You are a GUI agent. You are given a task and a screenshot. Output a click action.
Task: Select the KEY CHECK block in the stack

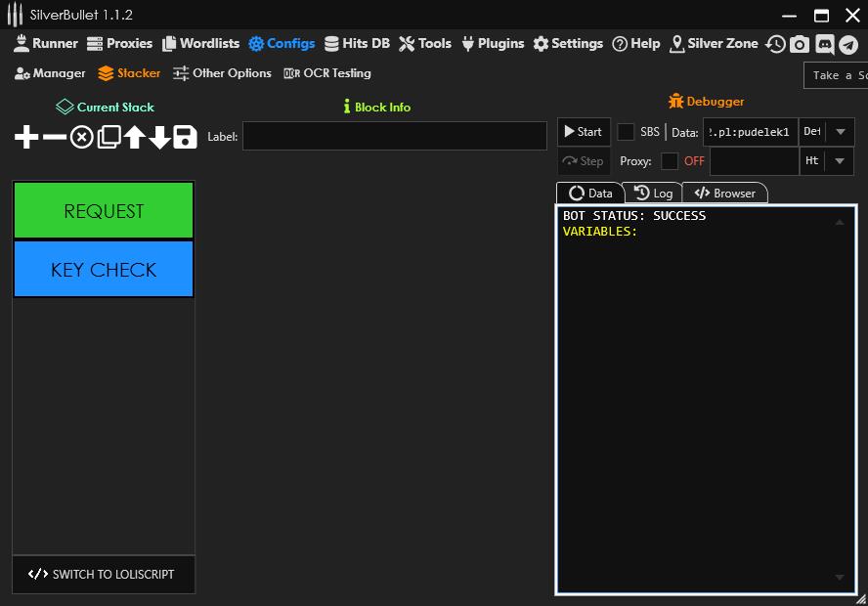point(104,269)
